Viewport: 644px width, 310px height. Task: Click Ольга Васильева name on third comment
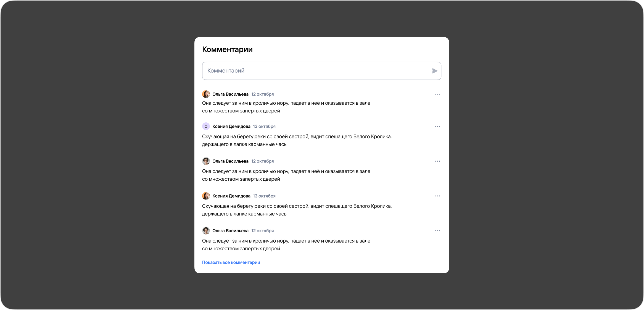(x=230, y=161)
